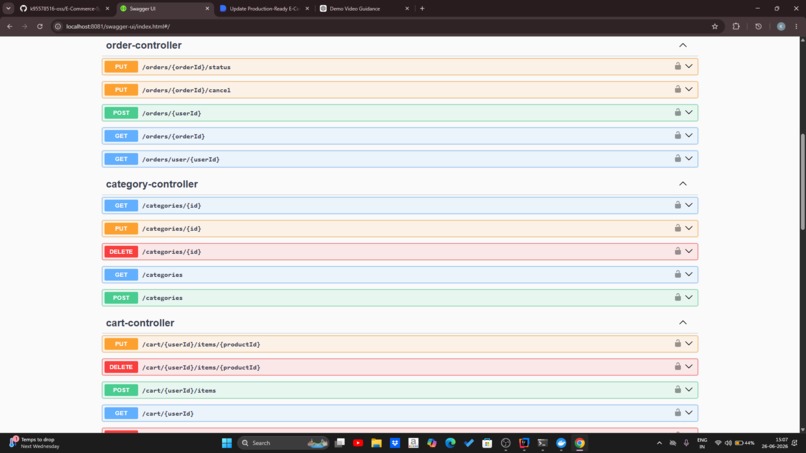
Task: Click the lock icon for PUT /orders/{orderId}/status
Action: pos(677,66)
